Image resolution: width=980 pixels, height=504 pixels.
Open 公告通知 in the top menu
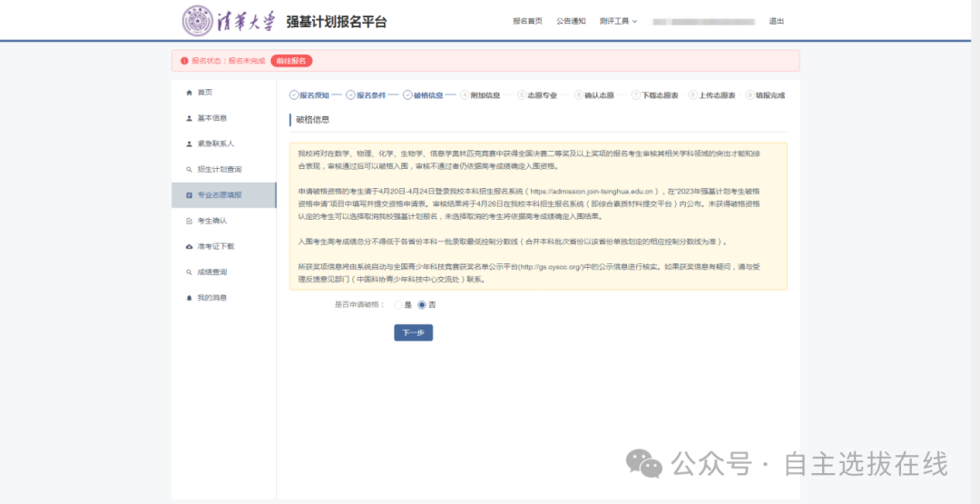click(x=571, y=21)
